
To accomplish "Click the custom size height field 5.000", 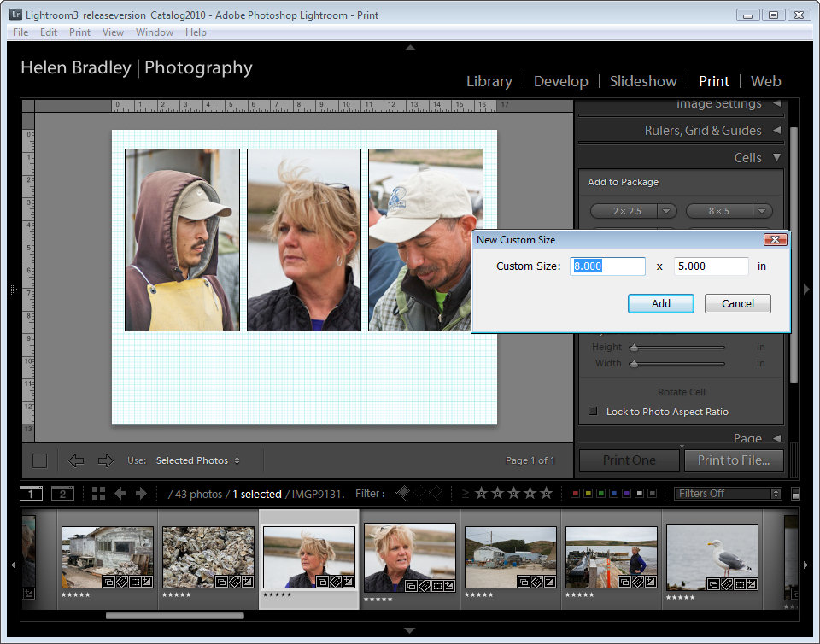I will (711, 266).
